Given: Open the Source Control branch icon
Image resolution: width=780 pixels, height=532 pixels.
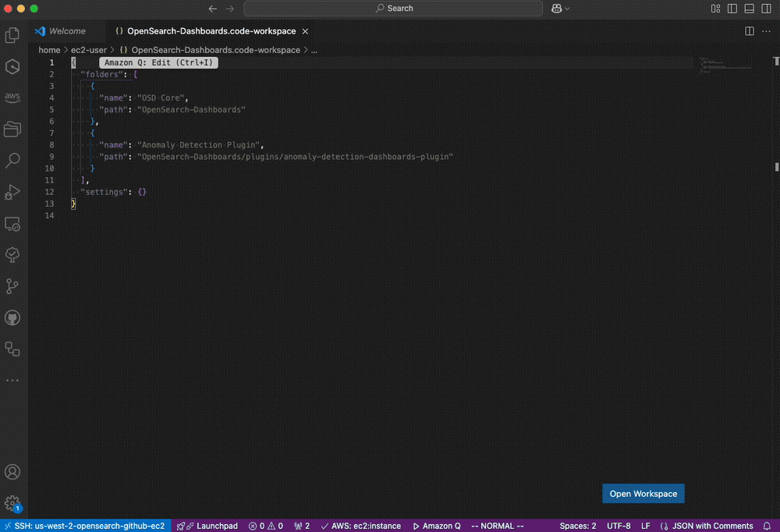Looking at the screenshot, I should click(12, 286).
